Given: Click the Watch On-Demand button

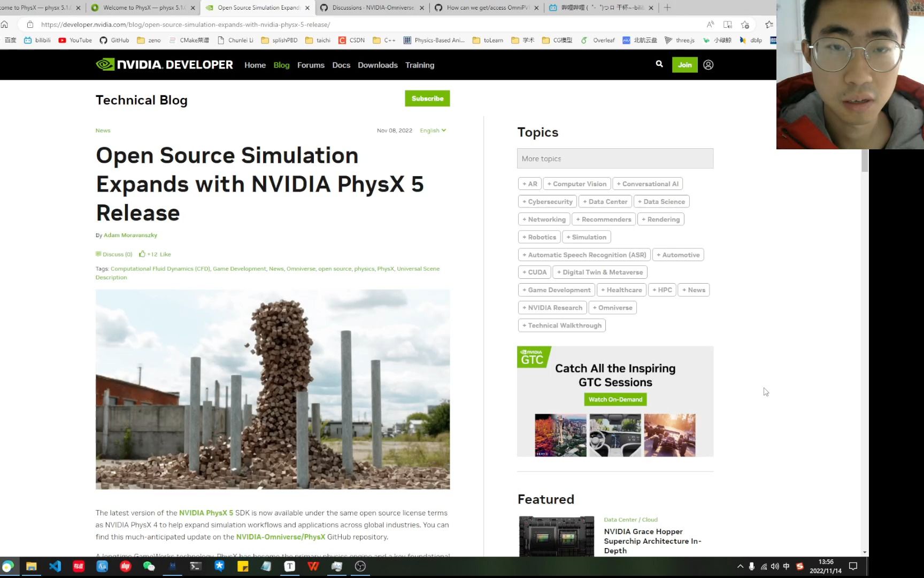Looking at the screenshot, I should pos(615,399).
